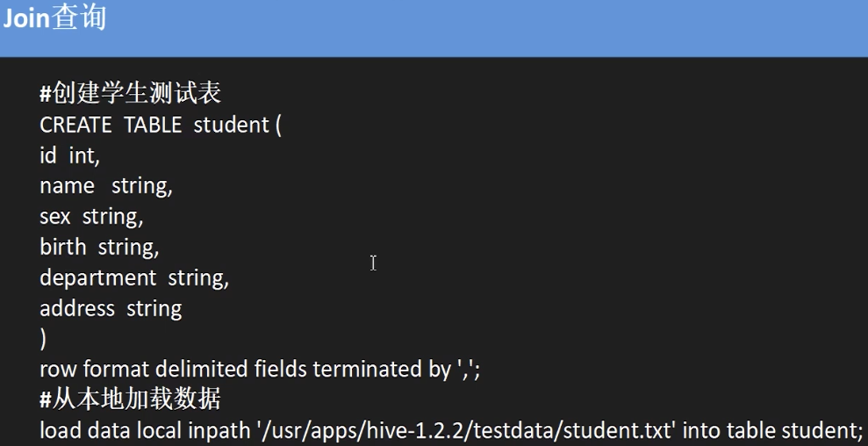Image resolution: width=868 pixels, height=446 pixels.
Task: Click the "Join查询" slide title
Action: (x=54, y=19)
